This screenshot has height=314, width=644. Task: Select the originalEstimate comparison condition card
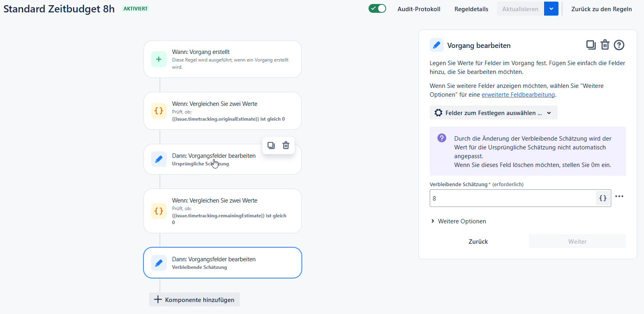pyautogui.click(x=223, y=111)
